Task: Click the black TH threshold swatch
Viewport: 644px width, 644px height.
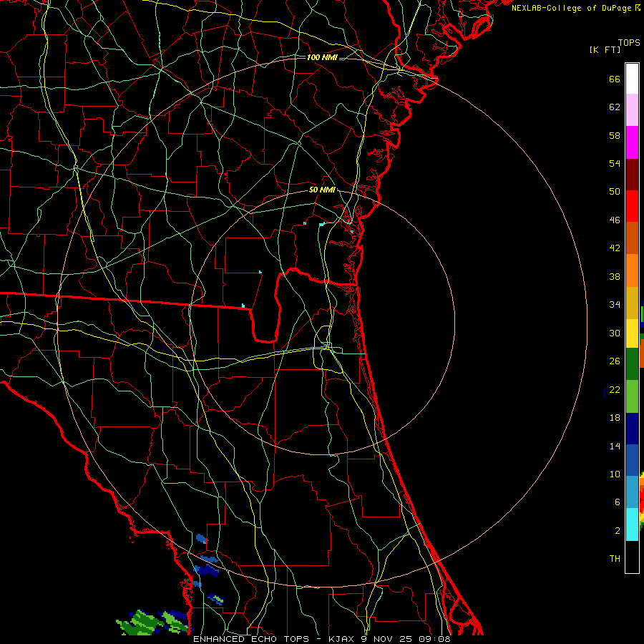Action: tap(632, 557)
